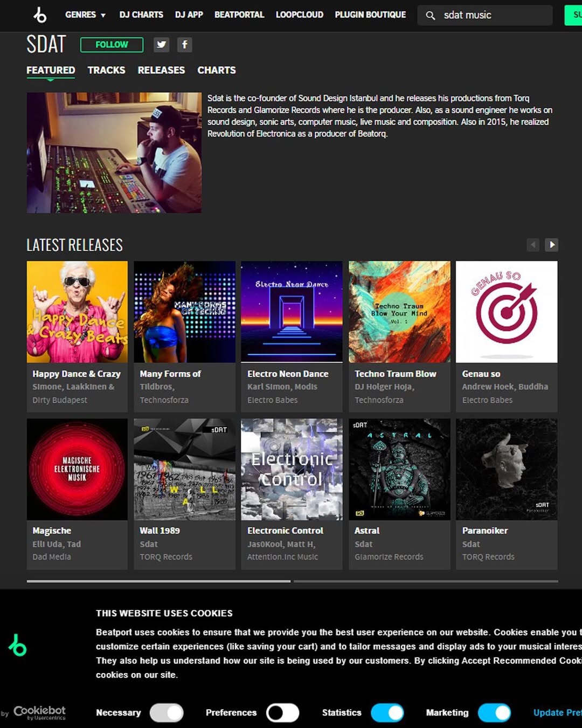This screenshot has width=582, height=728.
Task: Click the Cookiebot logo
Action: (39, 712)
